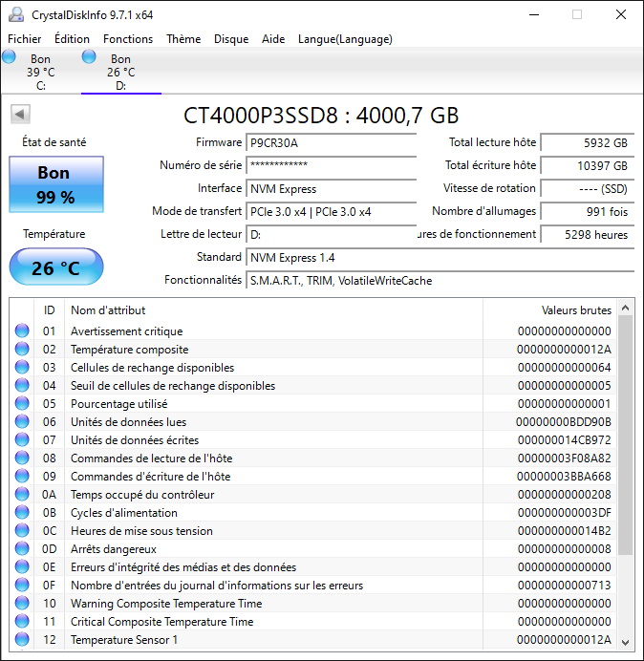Click raw value 00000000BDD90B
The image size is (644, 661).
[564, 422]
